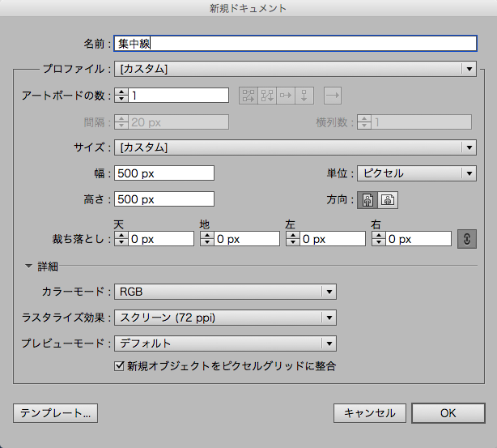Screen dimensions: 497x448
Task: Choose the portrait orientation icon
Action: click(x=367, y=200)
